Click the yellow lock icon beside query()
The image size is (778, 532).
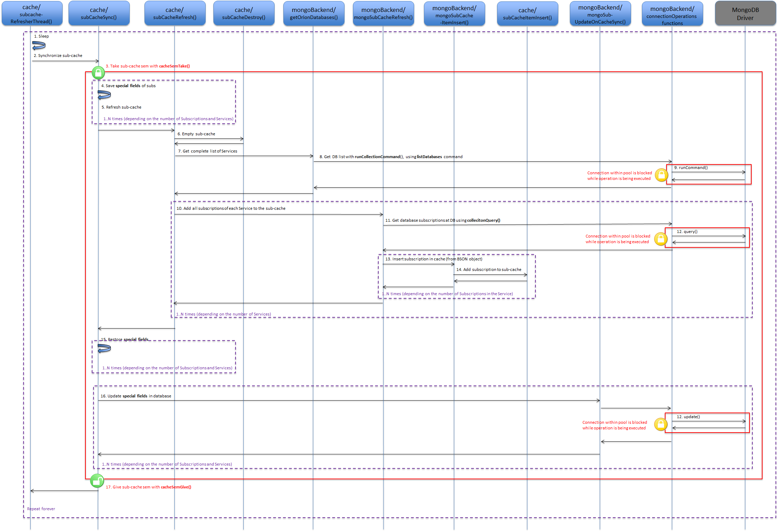(661, 239)
